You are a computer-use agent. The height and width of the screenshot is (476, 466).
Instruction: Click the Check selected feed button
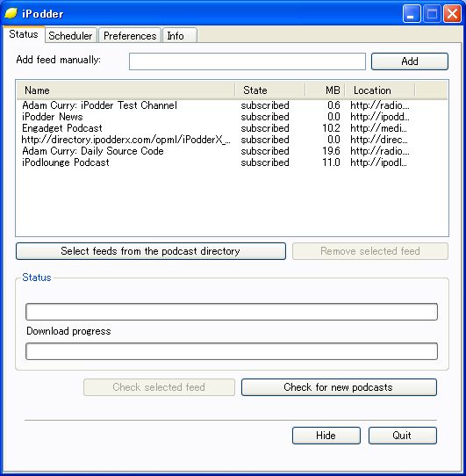point(159,387)
